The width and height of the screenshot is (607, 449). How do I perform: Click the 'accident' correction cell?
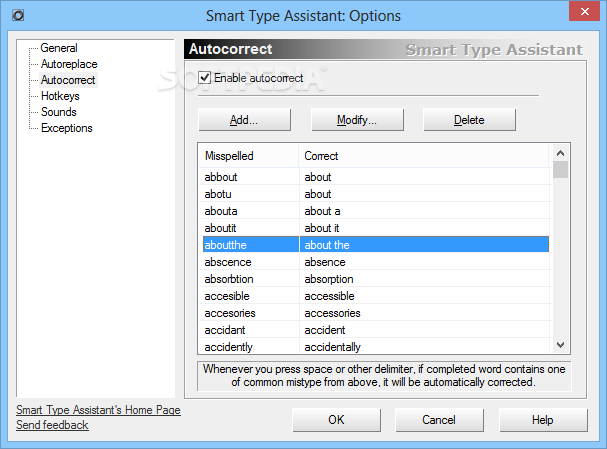[x=424, y=330]
